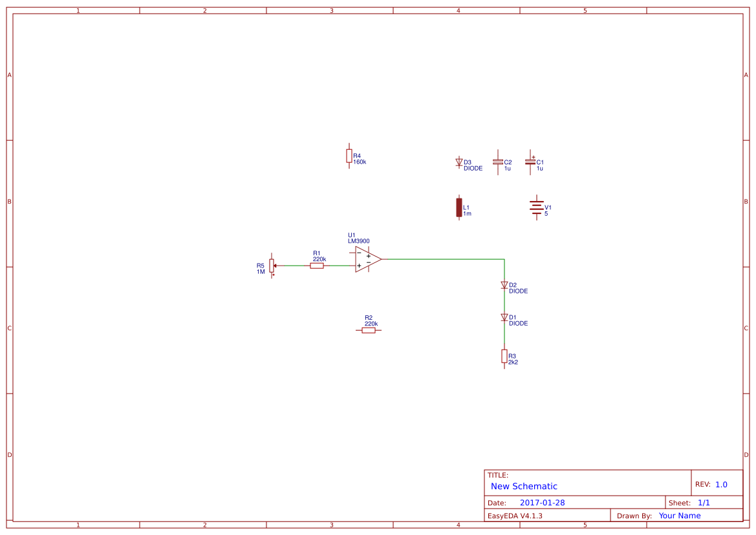Select the potentiometer symbol R5
This screenshot has height=535, width=756.
(x=272, y=265)
